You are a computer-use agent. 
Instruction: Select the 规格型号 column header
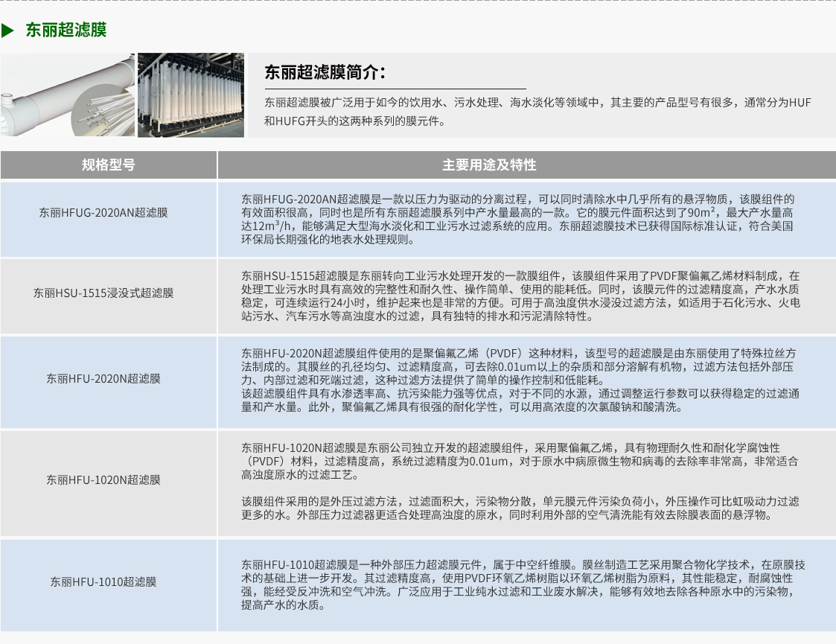109,165
